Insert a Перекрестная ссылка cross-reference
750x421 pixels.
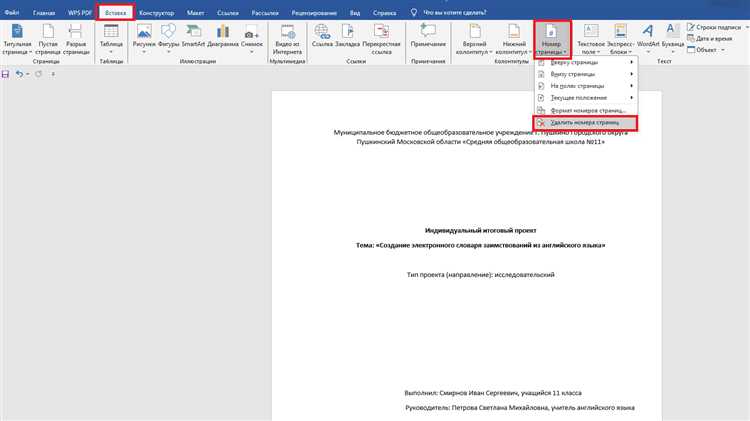[381, 39]
